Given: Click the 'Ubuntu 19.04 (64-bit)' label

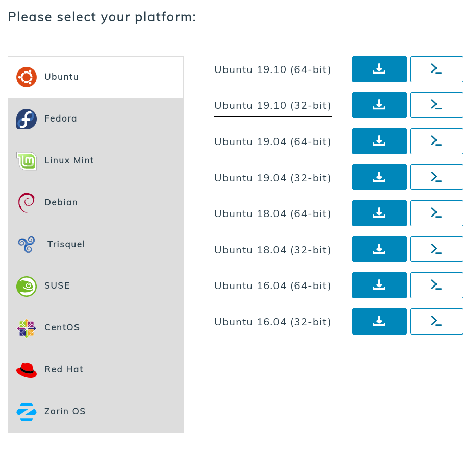Looking at the screenshot, I should pyautogui.click(x=272, y=142).
